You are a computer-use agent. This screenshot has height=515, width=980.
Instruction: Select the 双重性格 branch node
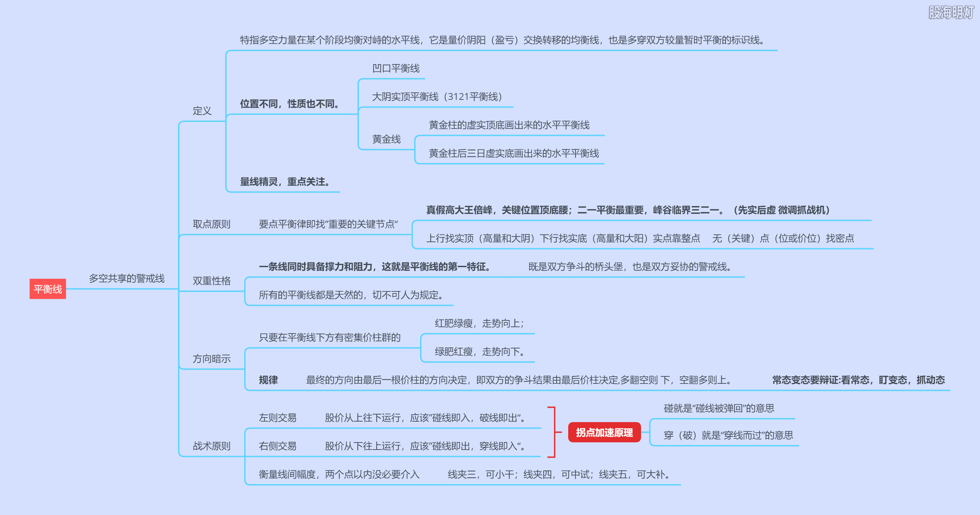tap(212, 281)
